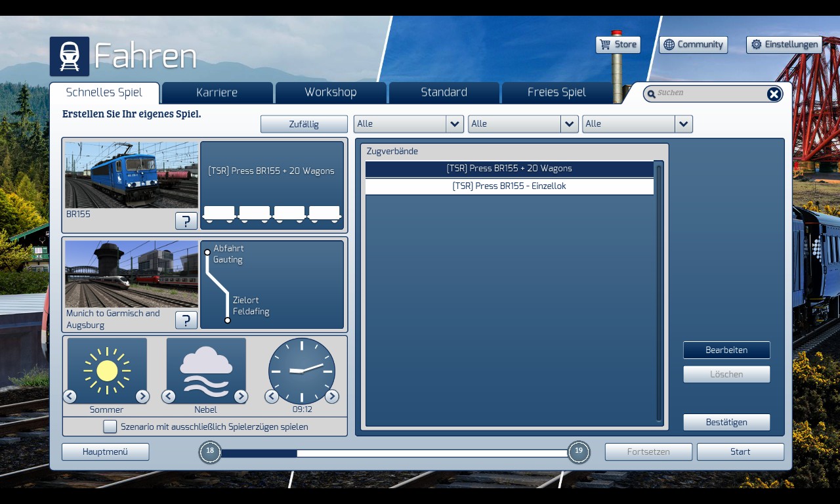Switch to next weather with right arrow
The image size is (840, 504).
pyautogui.click(x=241, y=396)
